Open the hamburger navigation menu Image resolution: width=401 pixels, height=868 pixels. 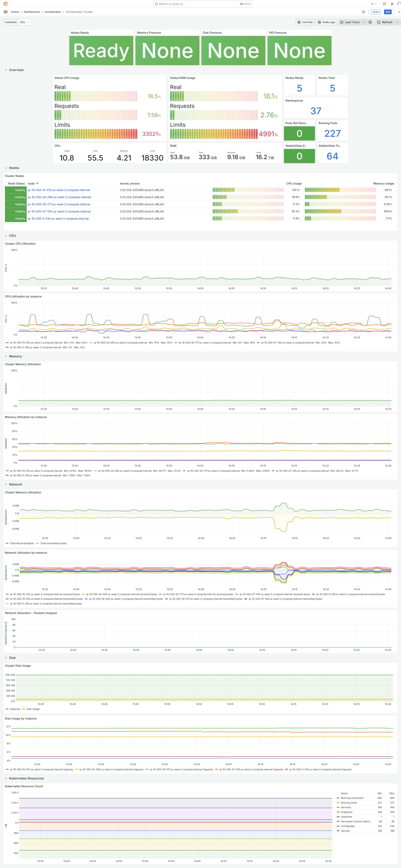(x=5, y=12)
